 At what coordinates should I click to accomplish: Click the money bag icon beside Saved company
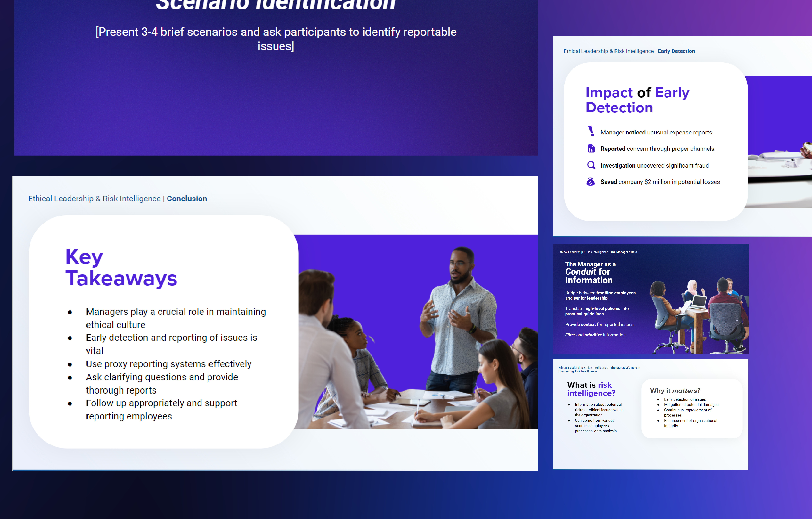(x=590, y=182)
